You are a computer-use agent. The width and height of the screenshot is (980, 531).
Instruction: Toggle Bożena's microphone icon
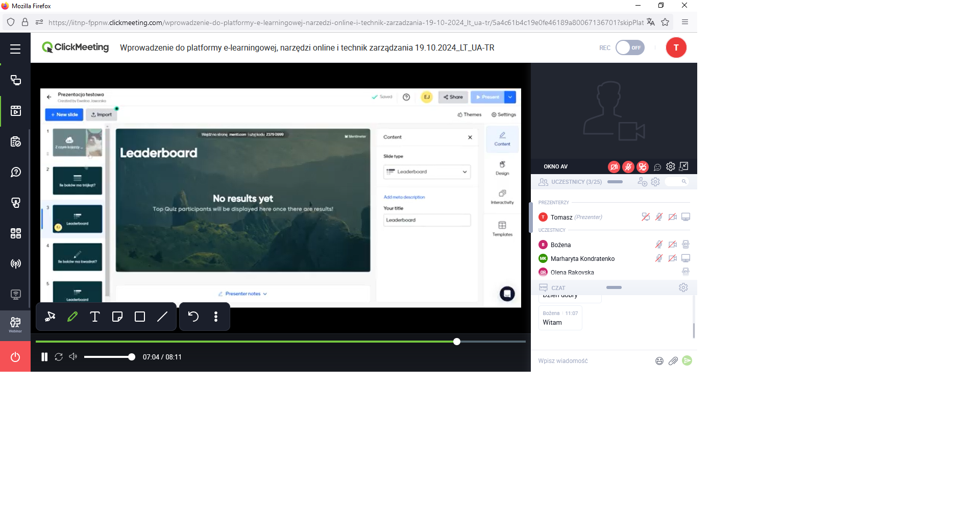pos(659,245)
